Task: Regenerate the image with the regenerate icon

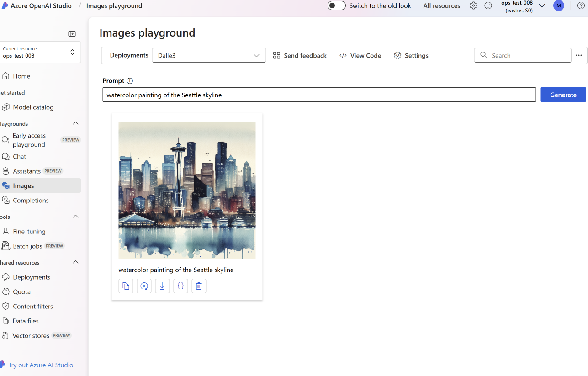Action: pyautogui.click(x=144, y=286)
